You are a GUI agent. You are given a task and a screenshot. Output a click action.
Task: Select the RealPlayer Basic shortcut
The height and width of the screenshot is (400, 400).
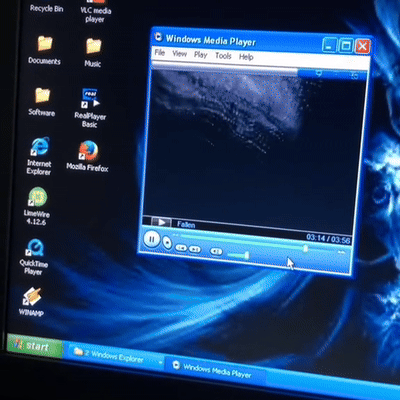(x=90, y=108)
